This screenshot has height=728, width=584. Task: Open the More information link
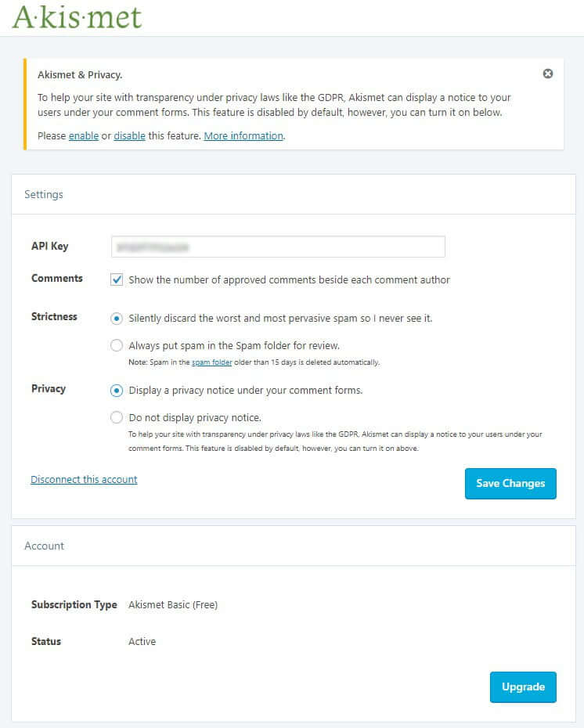click(x=243, y=136)
